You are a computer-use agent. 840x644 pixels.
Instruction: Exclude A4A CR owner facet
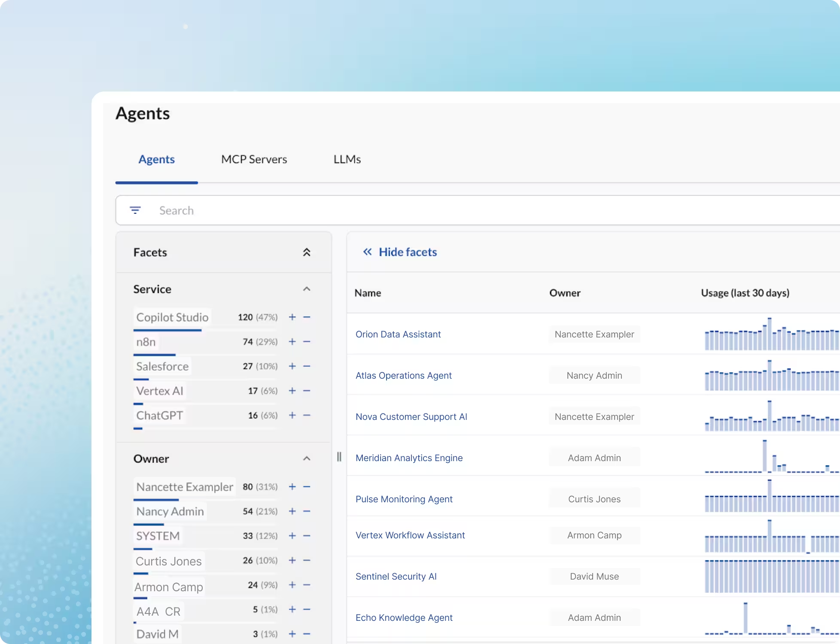[307, 609]
